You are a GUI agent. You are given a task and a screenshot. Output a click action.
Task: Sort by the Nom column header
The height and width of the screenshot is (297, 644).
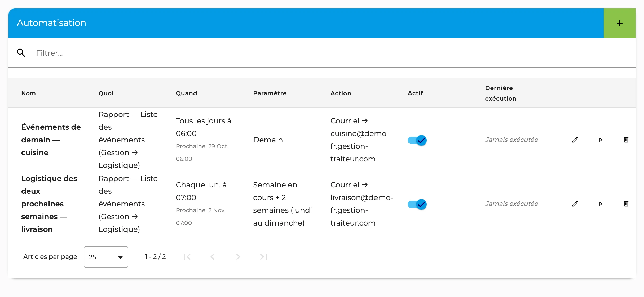coord(28,93)
